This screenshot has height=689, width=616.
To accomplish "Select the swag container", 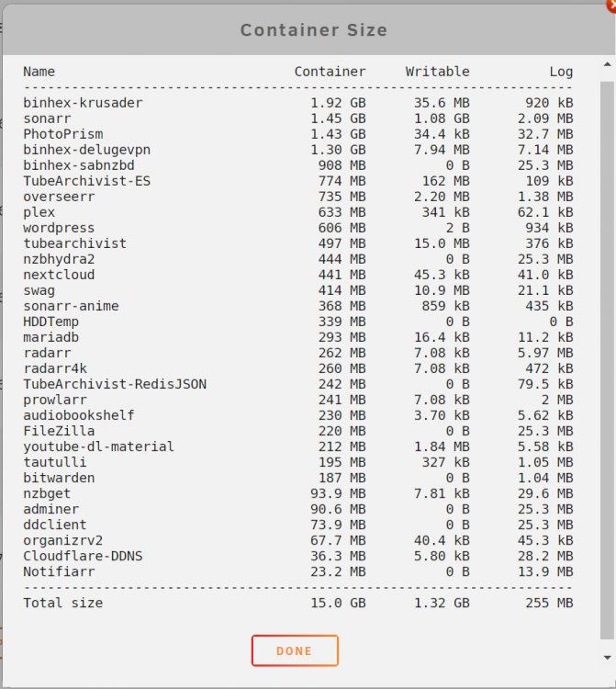I will coord(39,290).
